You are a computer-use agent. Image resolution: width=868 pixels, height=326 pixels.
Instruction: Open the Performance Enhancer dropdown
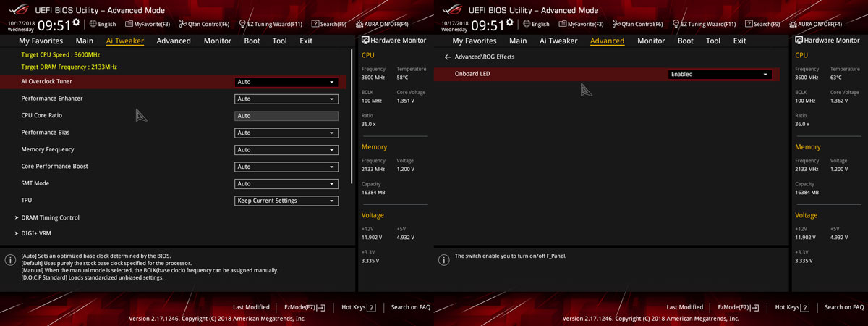click(x=286, y=99)
